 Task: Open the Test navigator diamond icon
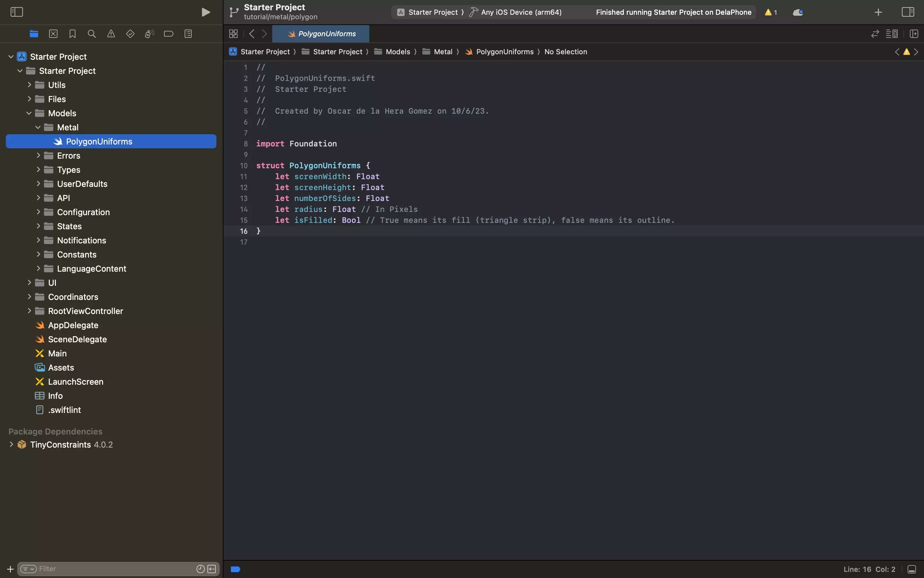coord(130,34)
